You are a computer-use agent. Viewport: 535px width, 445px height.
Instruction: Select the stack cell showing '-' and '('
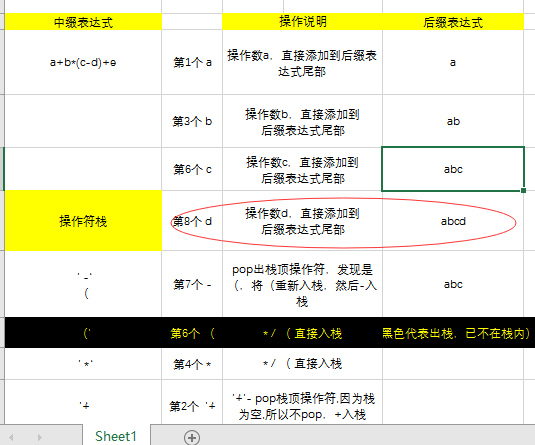[x=83, y=284]
